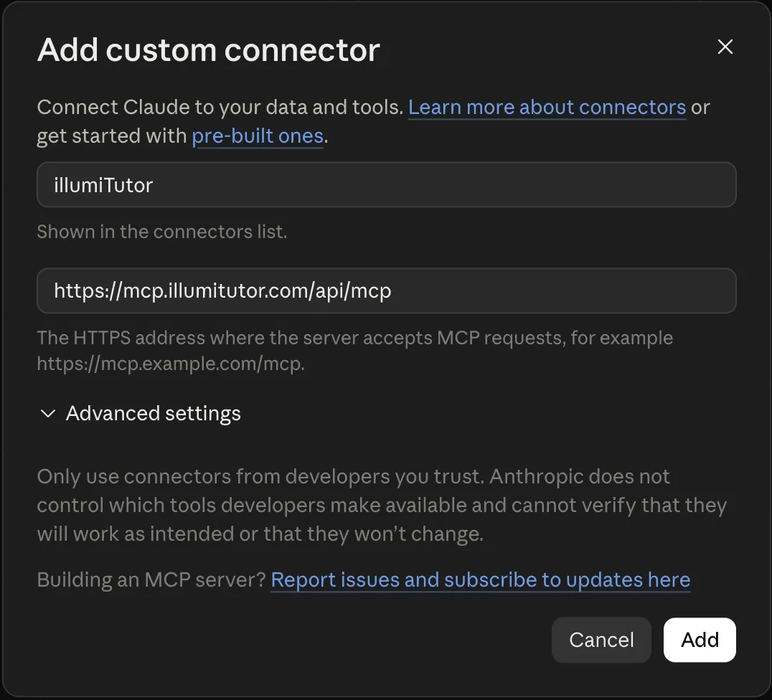Open Report issues and subscribe to updates link
The width and height of the screenshot is (772, 700).
pyautogui.click(x=481, y=580)
